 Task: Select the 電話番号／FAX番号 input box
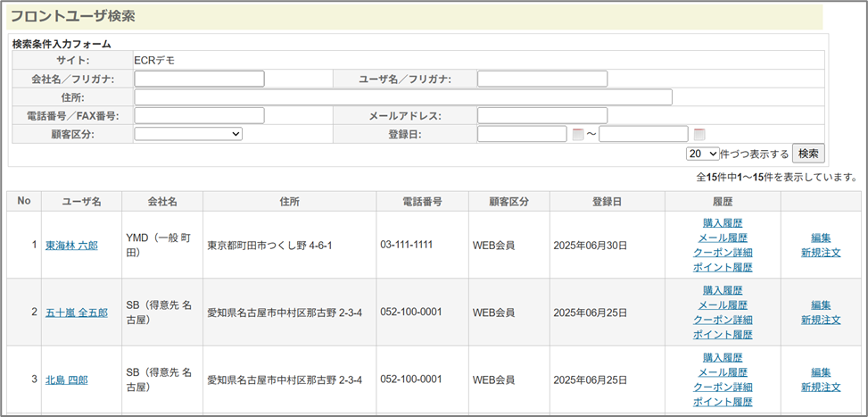[x=199, y=115]
